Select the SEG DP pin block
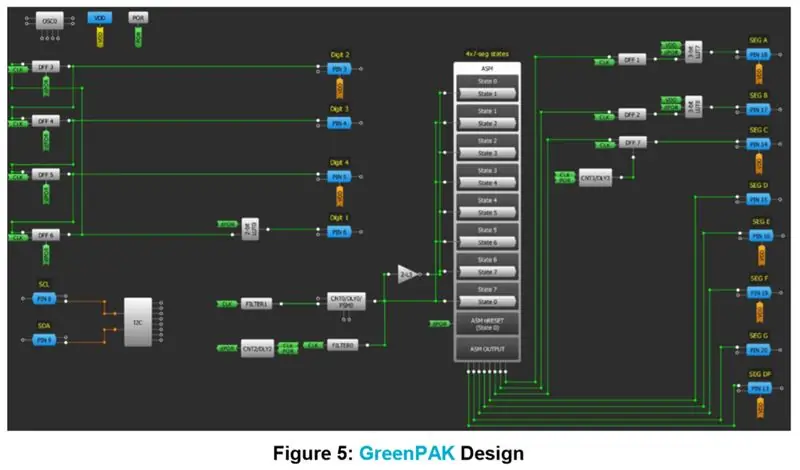Viewport: 800px width, 470px height. (760, 389)
